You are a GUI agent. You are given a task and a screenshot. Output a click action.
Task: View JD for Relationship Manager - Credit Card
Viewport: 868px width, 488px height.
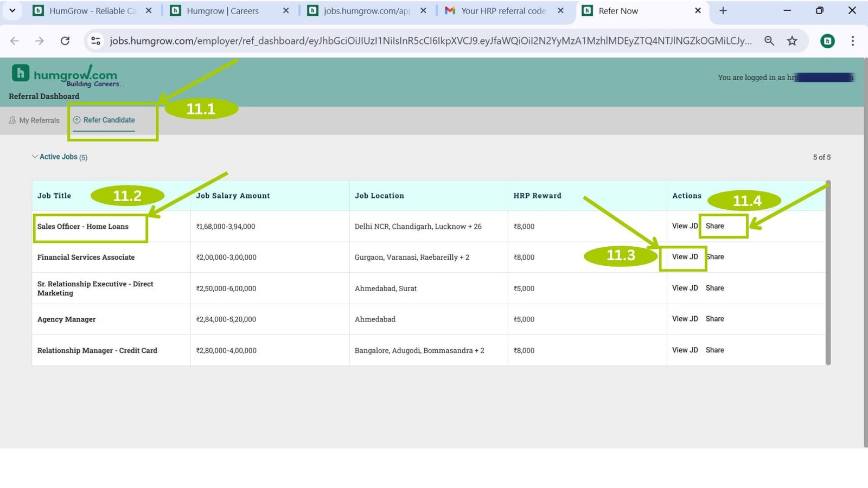[685, 350]
